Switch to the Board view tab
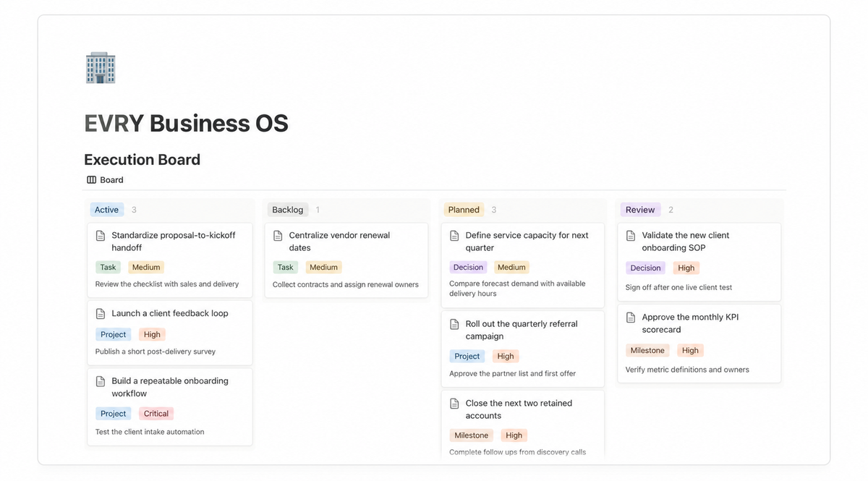This screenshot has height=481, width=868. click(105, 180)
